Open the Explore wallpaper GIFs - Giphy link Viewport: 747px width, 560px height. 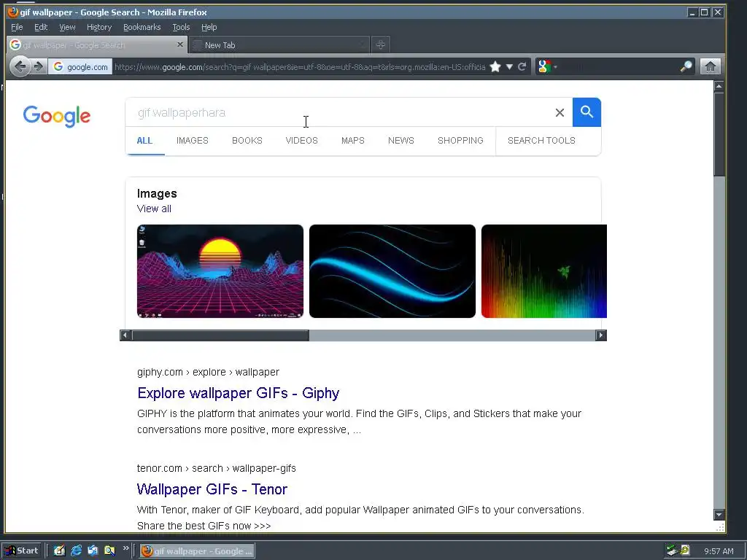(239, 393)
